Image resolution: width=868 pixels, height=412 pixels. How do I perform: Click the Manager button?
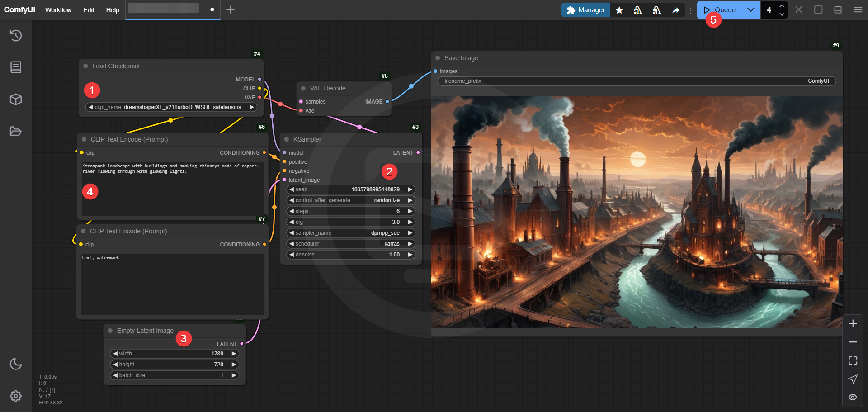585,10
